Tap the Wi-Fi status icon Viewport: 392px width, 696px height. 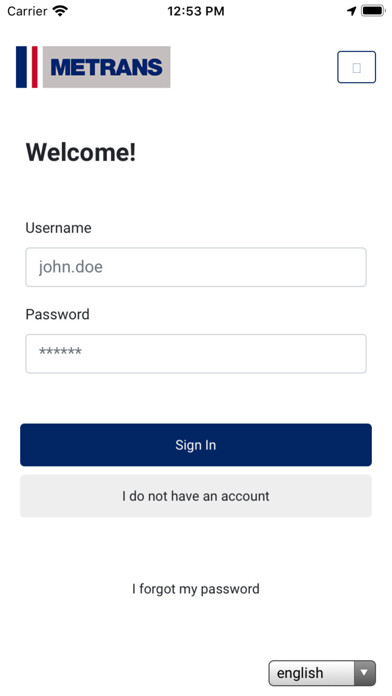click(x=60, y=11)
